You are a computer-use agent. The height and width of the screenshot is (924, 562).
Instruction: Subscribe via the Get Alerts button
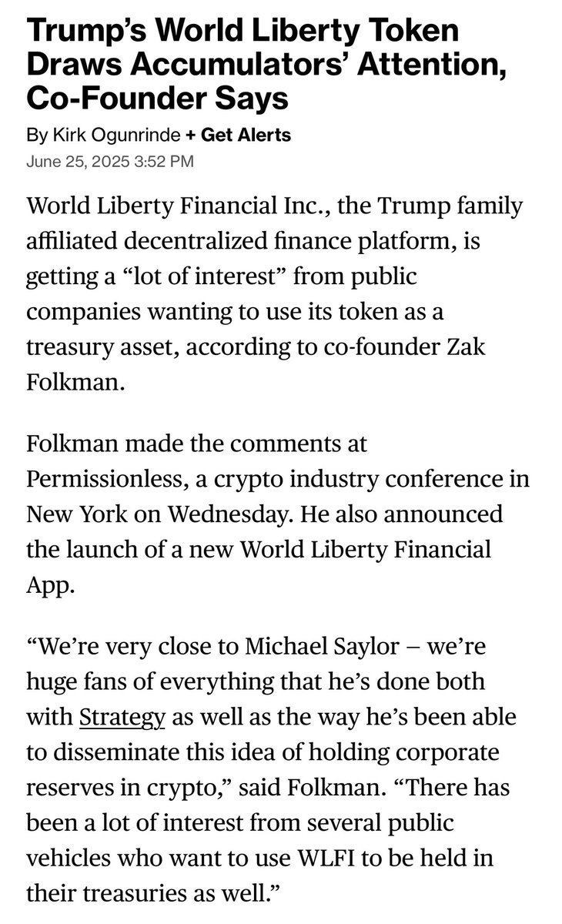246,136
